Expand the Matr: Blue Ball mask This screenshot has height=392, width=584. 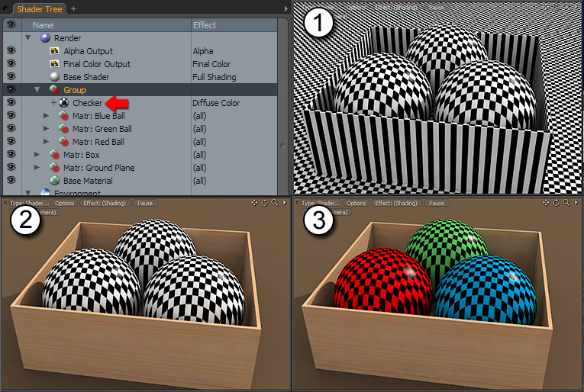pos(46,116)
